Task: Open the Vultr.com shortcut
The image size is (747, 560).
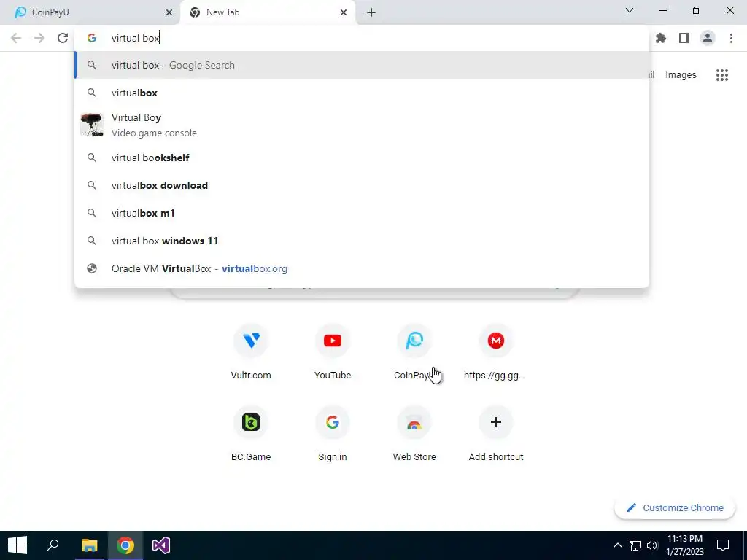Action: (x=251, y=352)
